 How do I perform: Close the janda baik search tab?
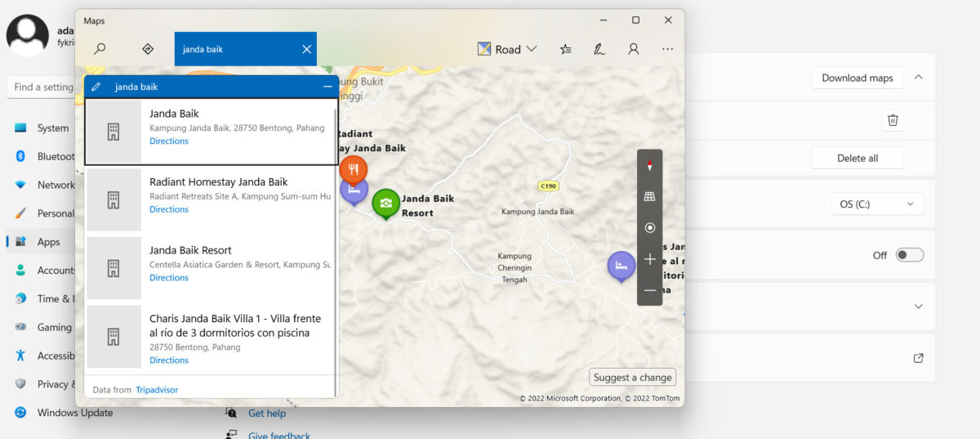pyautogui.click(x=306, y=49)
